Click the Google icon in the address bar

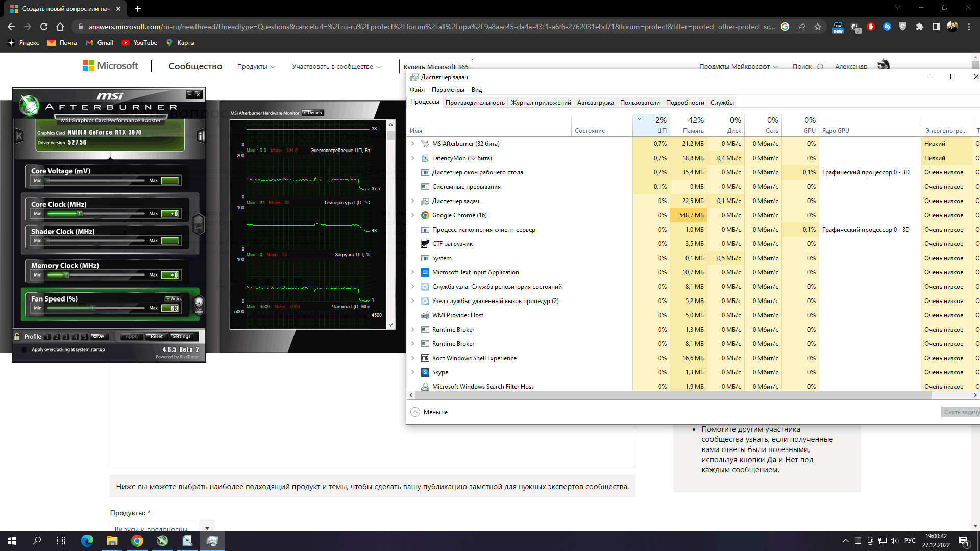point(785,27)
